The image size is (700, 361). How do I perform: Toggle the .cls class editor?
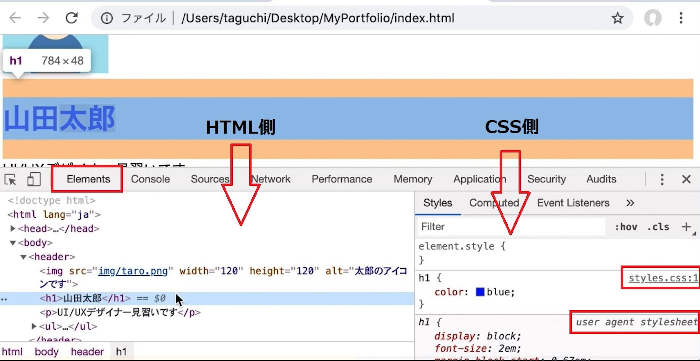pyautogui.click(x=658, y=227)
